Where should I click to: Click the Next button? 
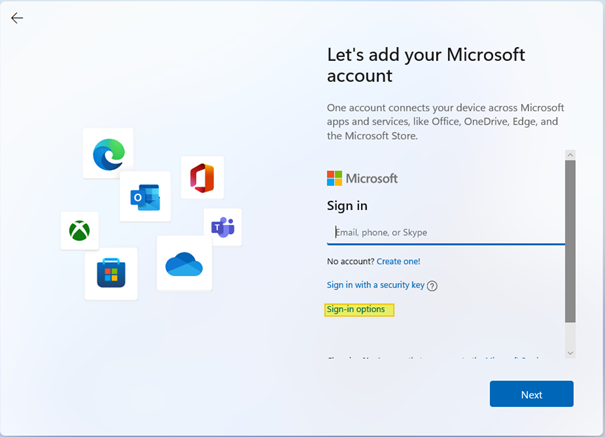[x=531, y=394]
